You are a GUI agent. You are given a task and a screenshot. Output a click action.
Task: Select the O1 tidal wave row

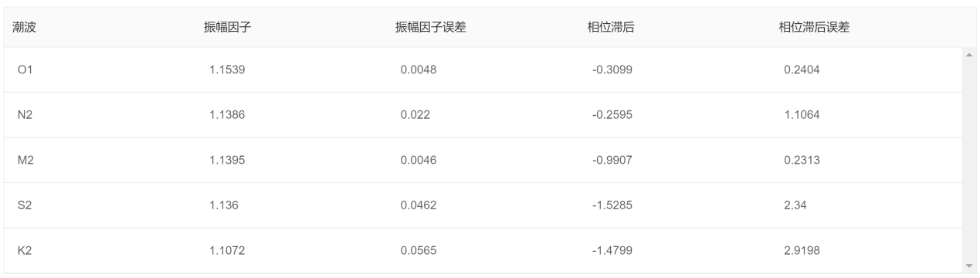483,70
